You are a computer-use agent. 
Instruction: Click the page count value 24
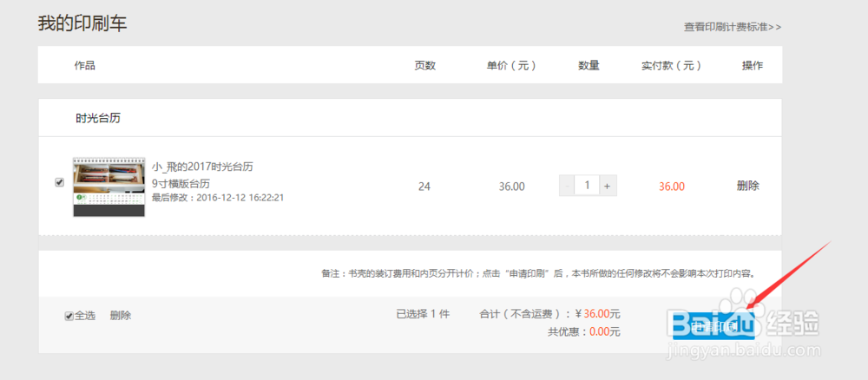click(424, 187)
